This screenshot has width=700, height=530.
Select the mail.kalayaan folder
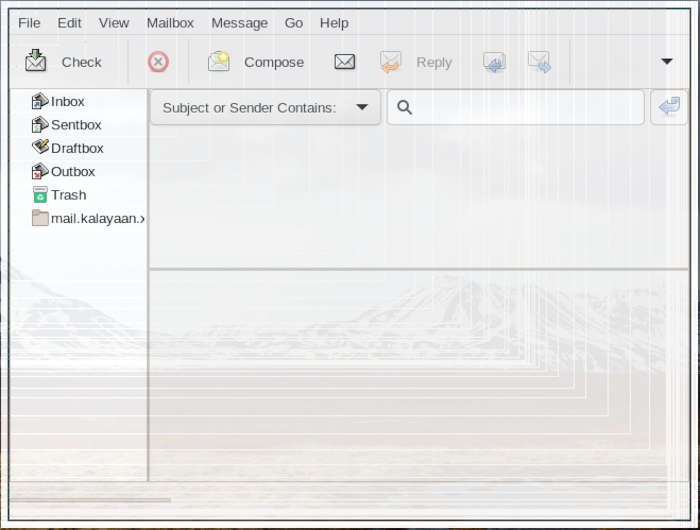[x=97, y=218]
